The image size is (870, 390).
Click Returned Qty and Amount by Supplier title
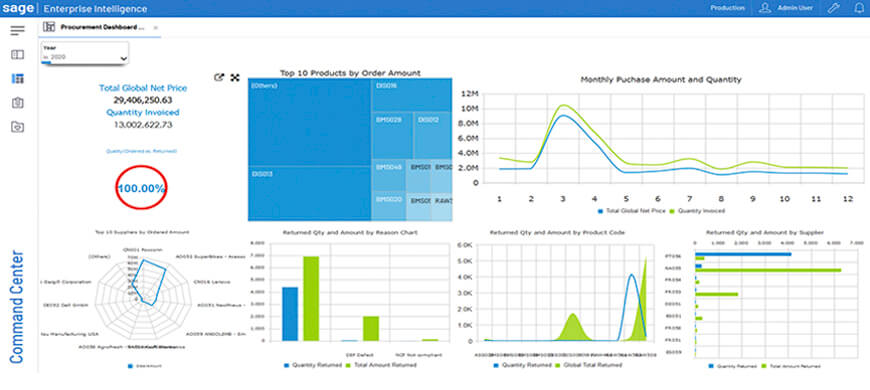pos(765,232)
